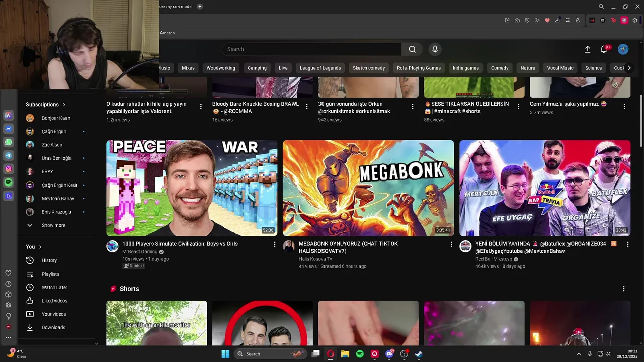Open the Opera downloads toolbar icon
Viewport: 644px width, 362px height.
pyautogui.click(x=557, y=20)
